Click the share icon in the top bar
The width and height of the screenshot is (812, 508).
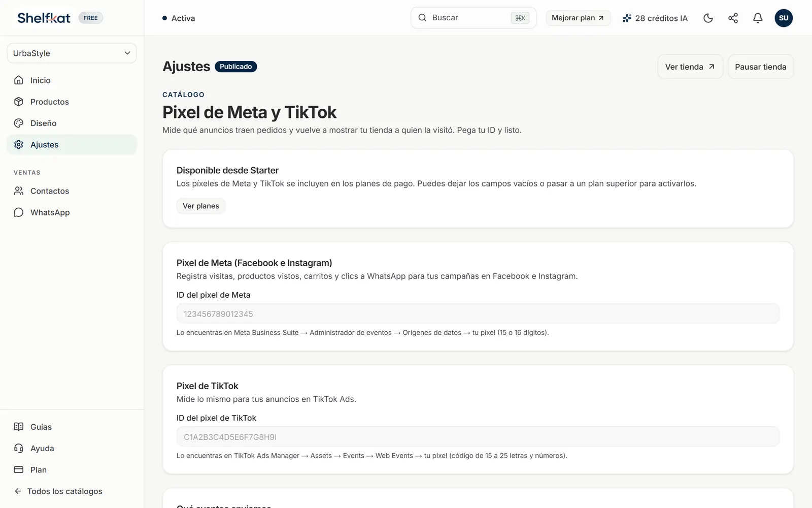[x=733, y=18]
